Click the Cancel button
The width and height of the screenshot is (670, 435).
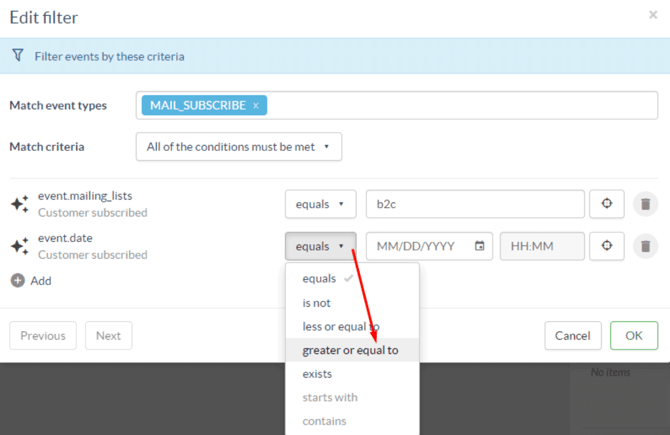point(572,336)
